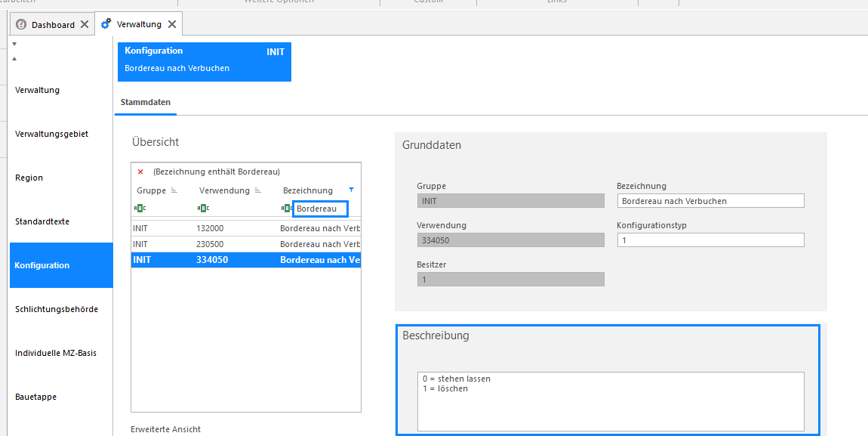
Task: Click the sidebar up arrow
Action: click(14, 58)
